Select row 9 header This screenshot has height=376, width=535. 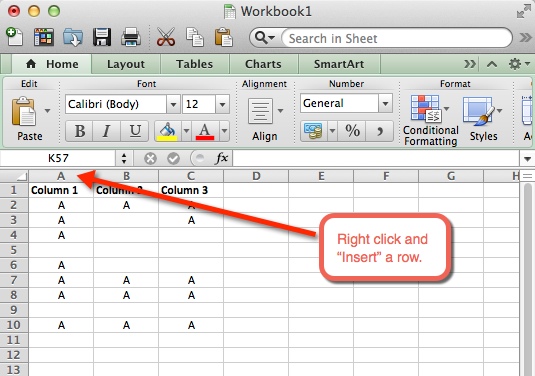point(14,310)
